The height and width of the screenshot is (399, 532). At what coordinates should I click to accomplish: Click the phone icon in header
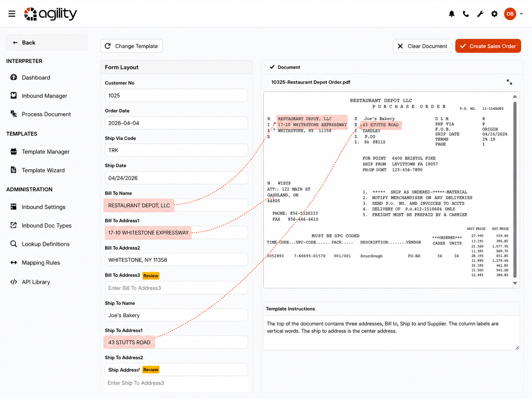466,14
